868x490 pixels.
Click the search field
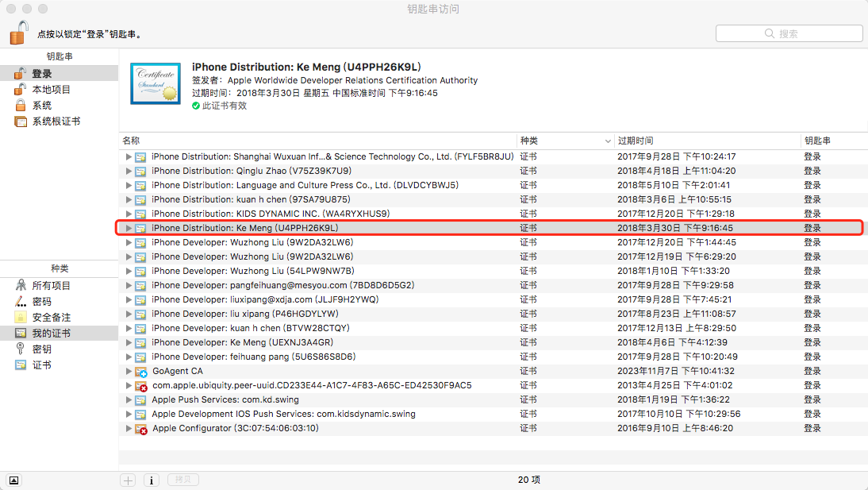[789, 33]
